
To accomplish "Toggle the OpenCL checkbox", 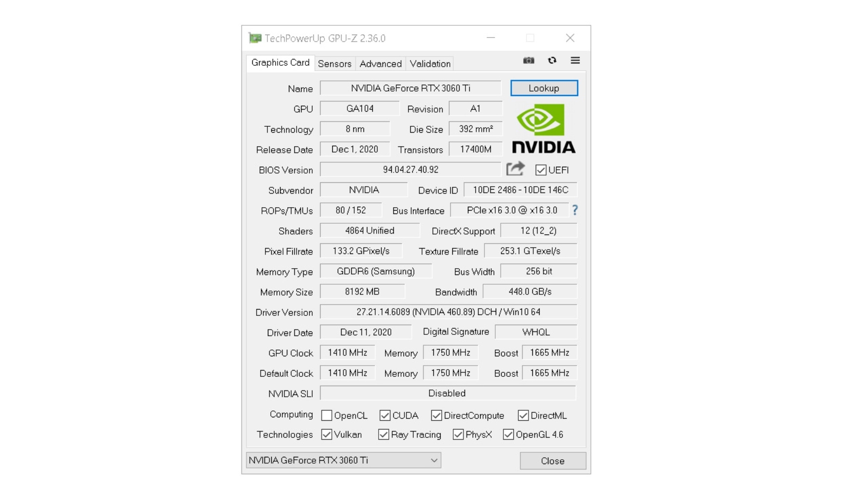I will 327,415.
